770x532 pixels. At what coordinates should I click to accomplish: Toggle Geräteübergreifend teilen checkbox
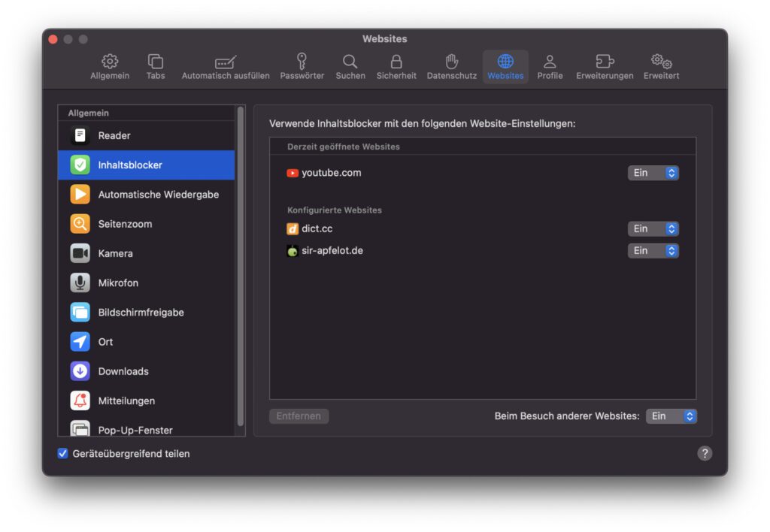tap(63, 454)
